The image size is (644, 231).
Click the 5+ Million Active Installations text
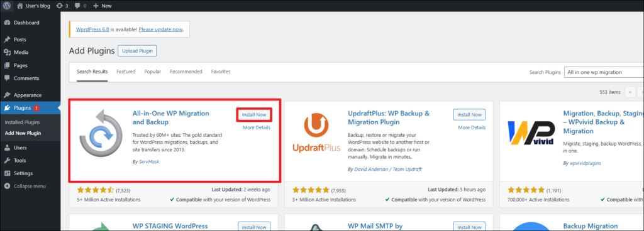point(109,200)
